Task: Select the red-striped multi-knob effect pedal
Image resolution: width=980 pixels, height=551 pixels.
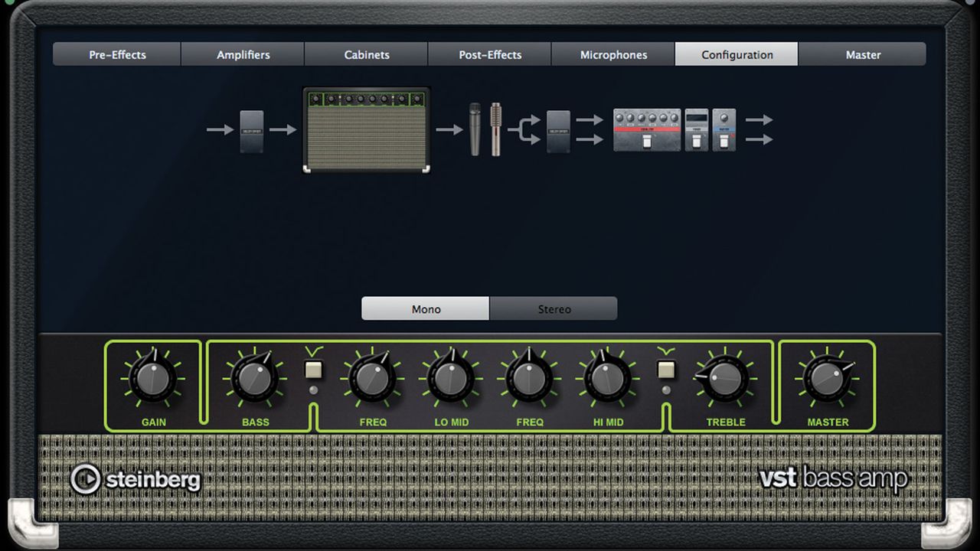Action: pos(647,129)
